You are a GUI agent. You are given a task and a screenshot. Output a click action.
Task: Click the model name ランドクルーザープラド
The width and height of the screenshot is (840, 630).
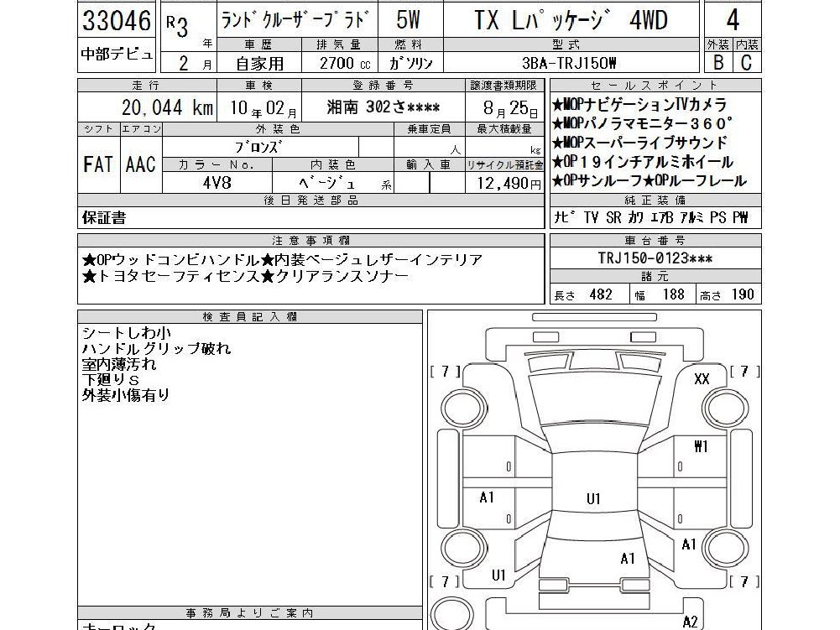(295, 20)
